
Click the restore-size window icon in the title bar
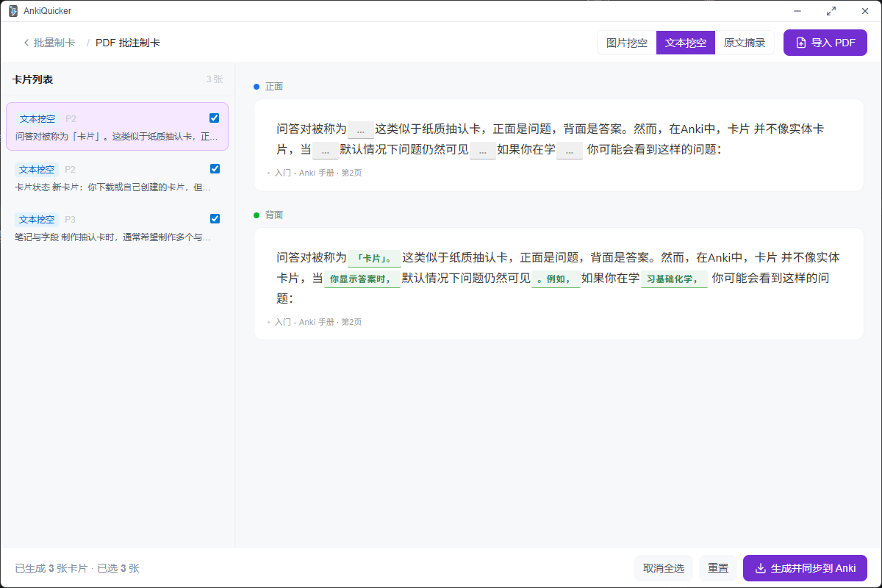tap(831, 11)
